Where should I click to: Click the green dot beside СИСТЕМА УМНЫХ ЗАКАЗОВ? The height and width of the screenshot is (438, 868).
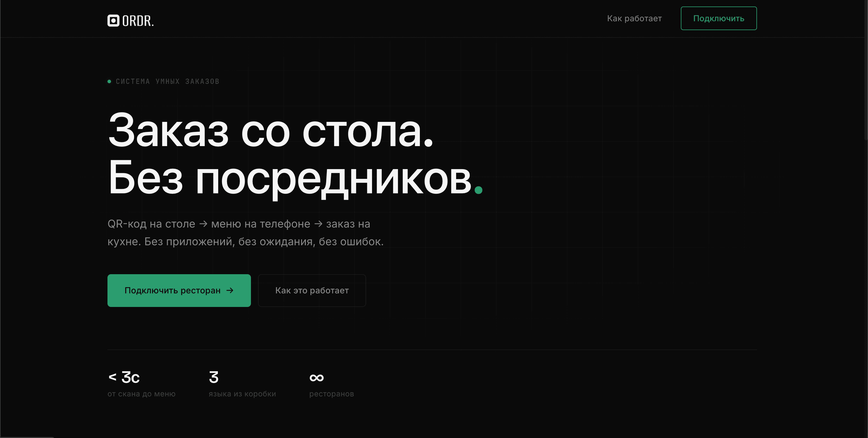click(x=109, y=81)
